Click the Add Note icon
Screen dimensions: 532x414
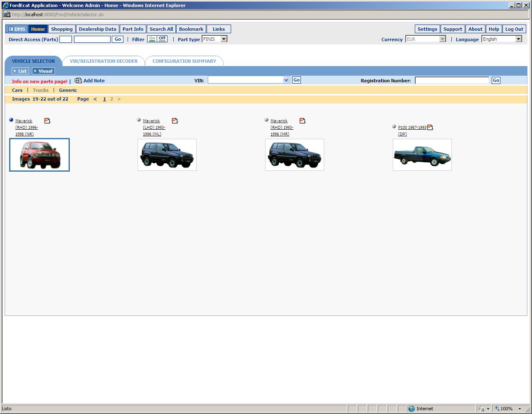pos(78,81)
